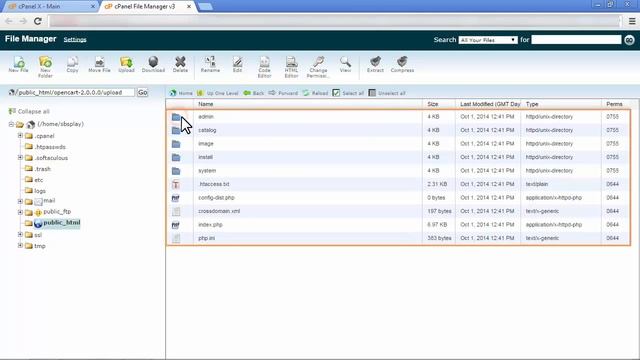
Task: Open File Manager Settings link
Action: 75,40
